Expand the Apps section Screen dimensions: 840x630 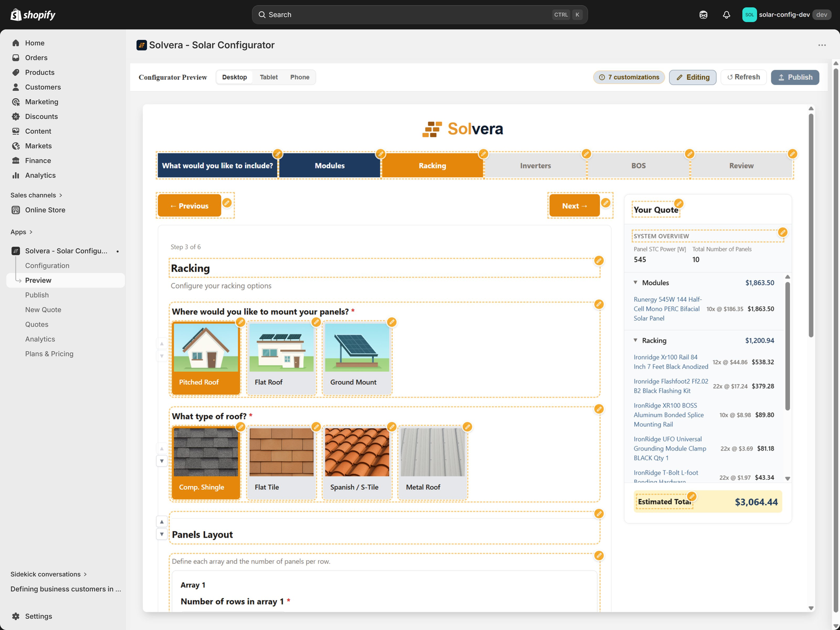point(22,232)
